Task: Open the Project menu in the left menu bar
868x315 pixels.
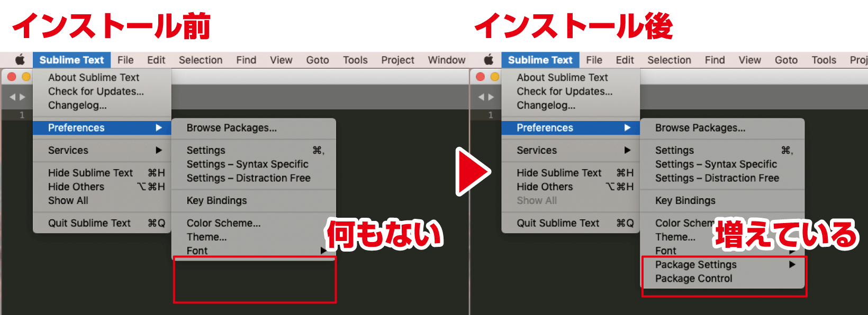Action: [x=397, y=60]
